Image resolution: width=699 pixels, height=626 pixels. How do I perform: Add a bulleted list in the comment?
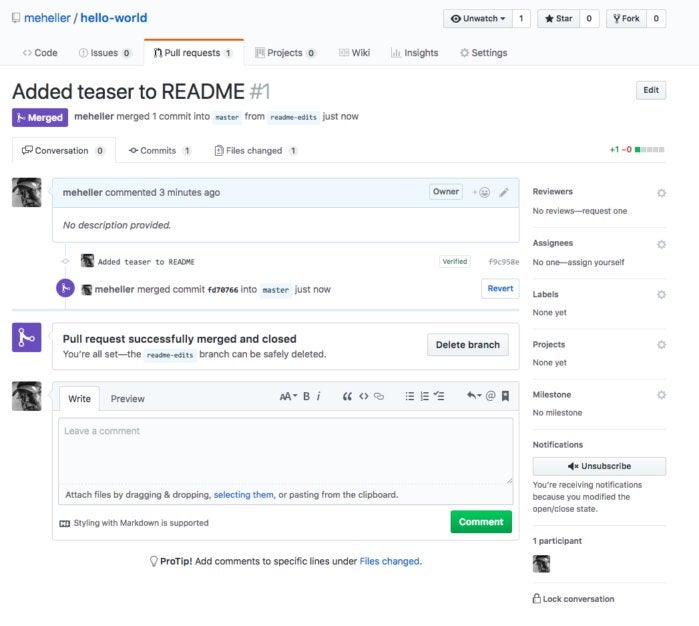click(x=410, y=396)
